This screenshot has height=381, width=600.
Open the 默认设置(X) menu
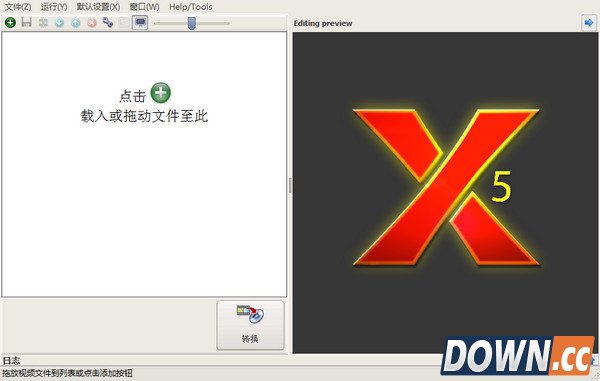pyautogui.click(x=98, y=7)
